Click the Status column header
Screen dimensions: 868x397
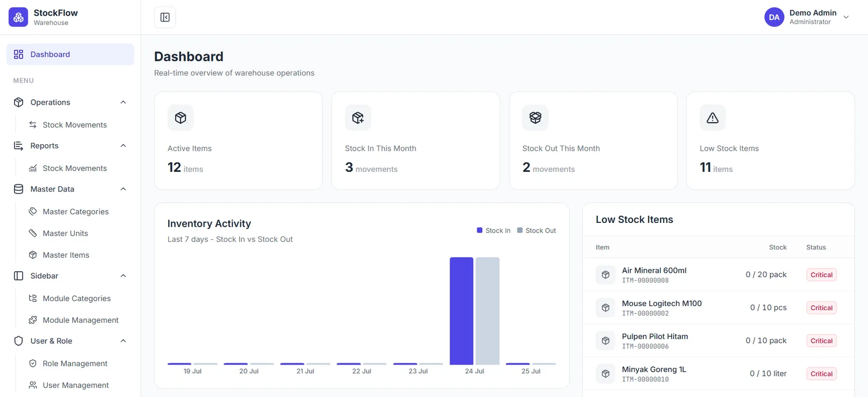[816, 247]
